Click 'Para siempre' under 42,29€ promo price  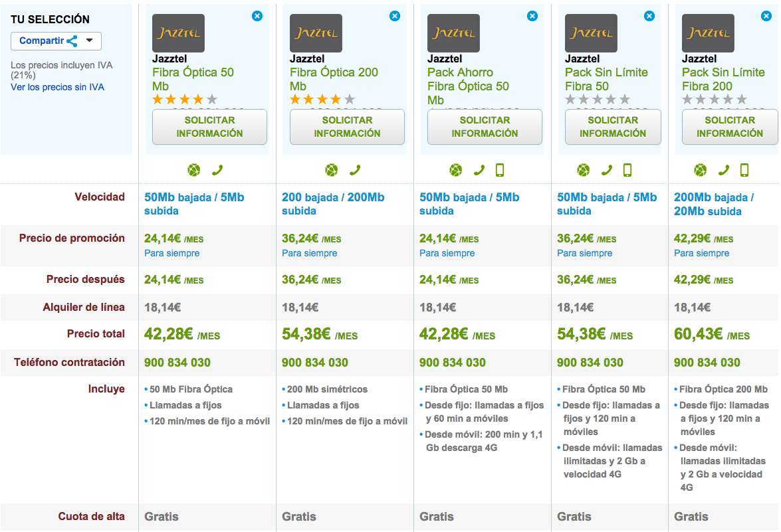[701, 253]
